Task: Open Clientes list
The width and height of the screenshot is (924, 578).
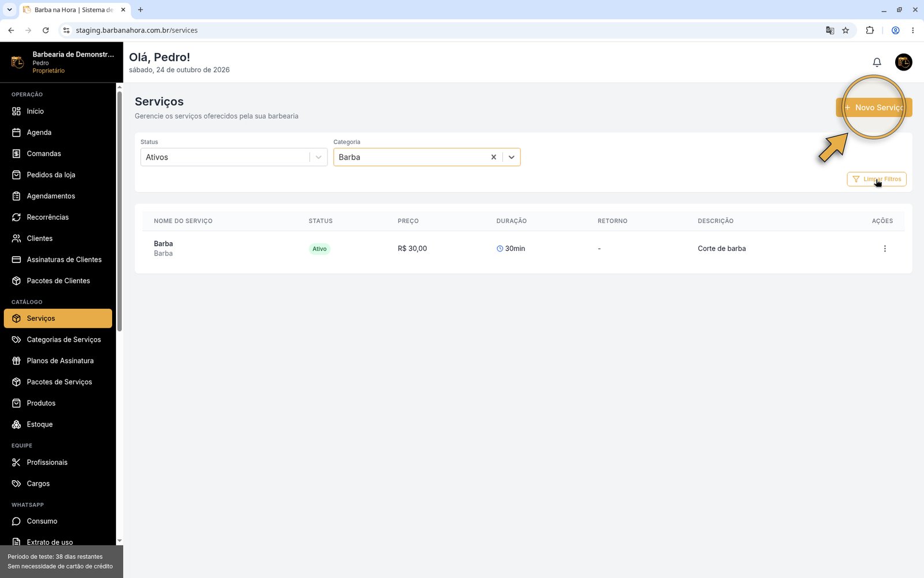Action: tap(58, 239)
